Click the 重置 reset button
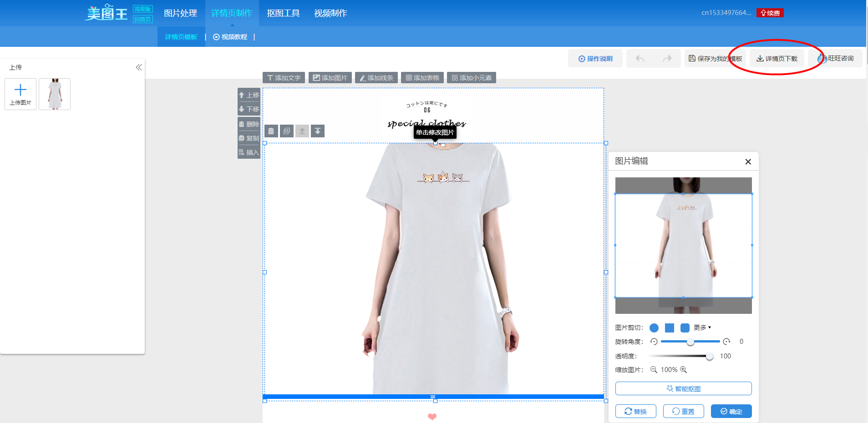The width and height of the screenshot is (868, 423). 684,411
